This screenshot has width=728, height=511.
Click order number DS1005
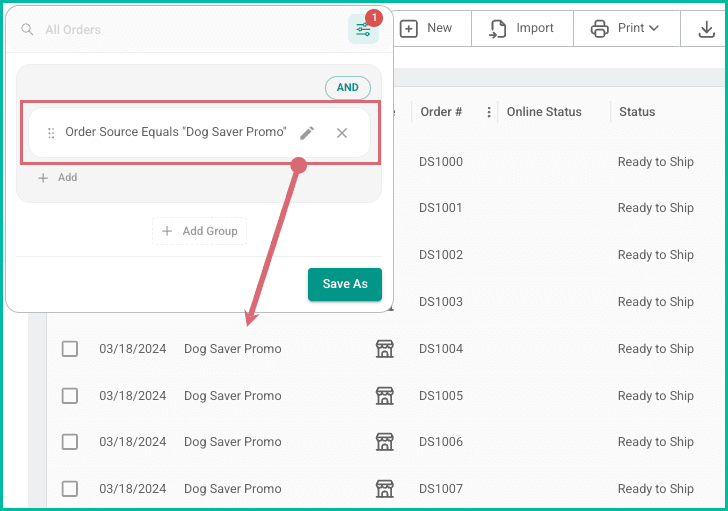tap(441, 396)
